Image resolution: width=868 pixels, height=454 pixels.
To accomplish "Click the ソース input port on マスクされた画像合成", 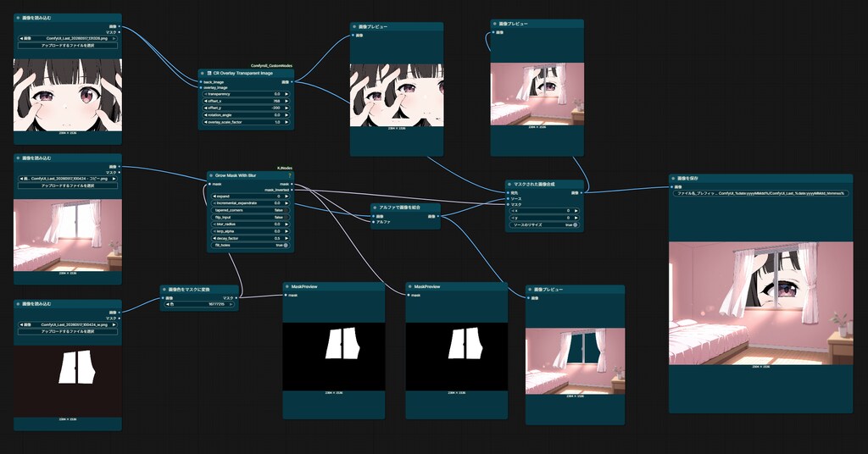I will coord(508,198).
